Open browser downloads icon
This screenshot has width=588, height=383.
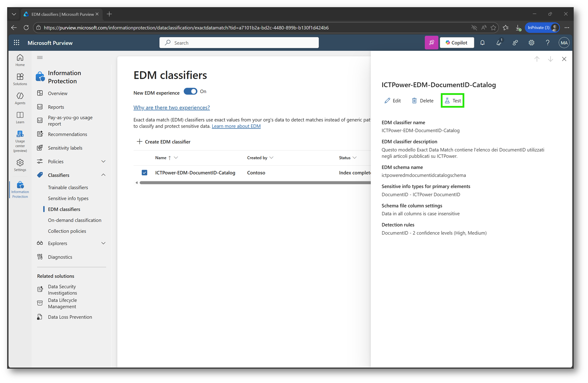518,28
